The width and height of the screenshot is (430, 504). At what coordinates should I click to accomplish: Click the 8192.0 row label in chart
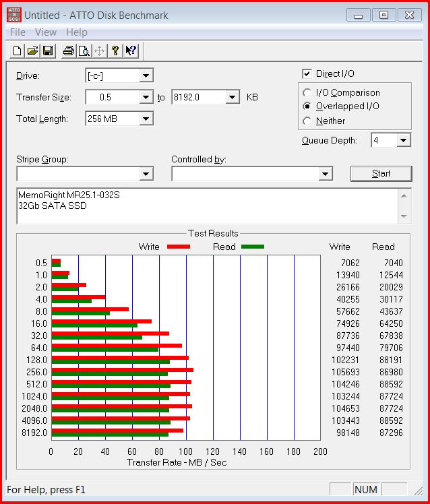point(34,433)
